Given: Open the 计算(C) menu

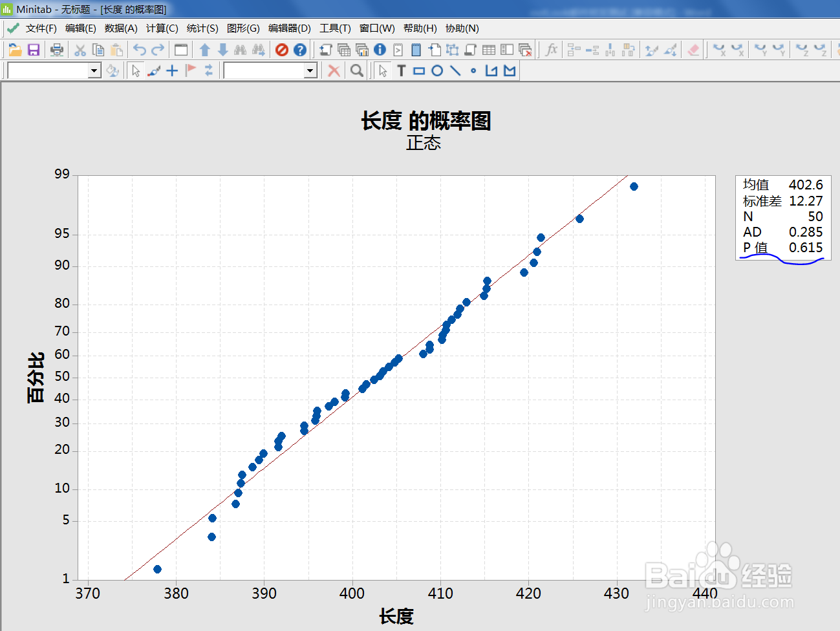Looking at the screenshot, I should click(x=162, y=28).
